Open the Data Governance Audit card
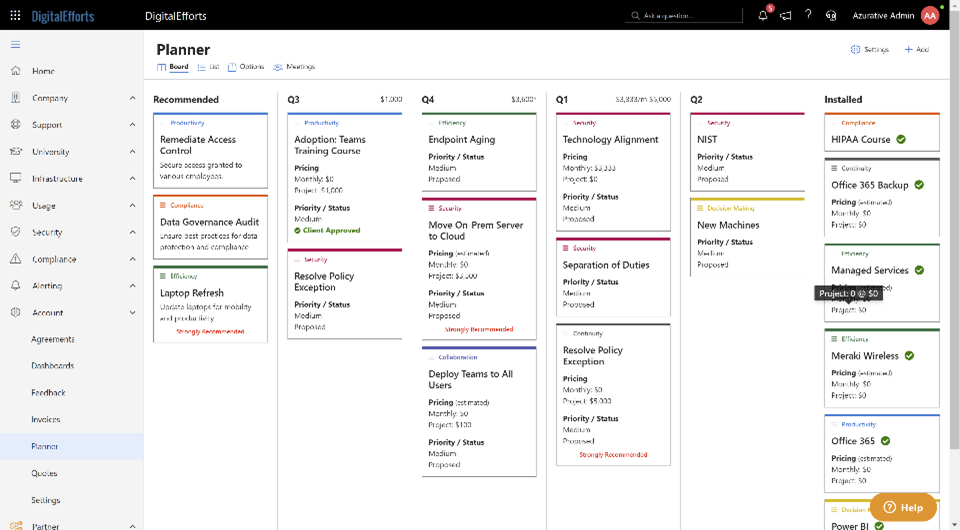Viewport: 960px width, 530px height. (210, 227)
